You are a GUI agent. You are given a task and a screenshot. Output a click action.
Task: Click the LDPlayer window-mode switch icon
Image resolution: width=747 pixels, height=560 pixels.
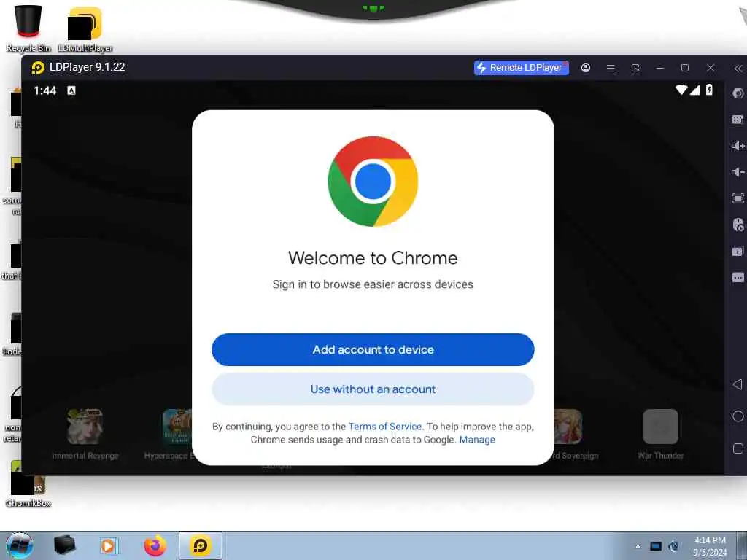point(635,68)
